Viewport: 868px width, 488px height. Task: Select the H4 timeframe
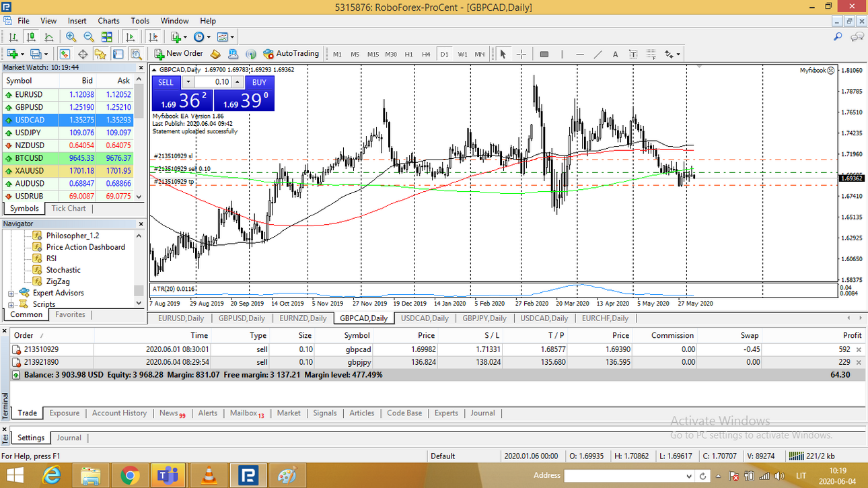click(426, 54)
